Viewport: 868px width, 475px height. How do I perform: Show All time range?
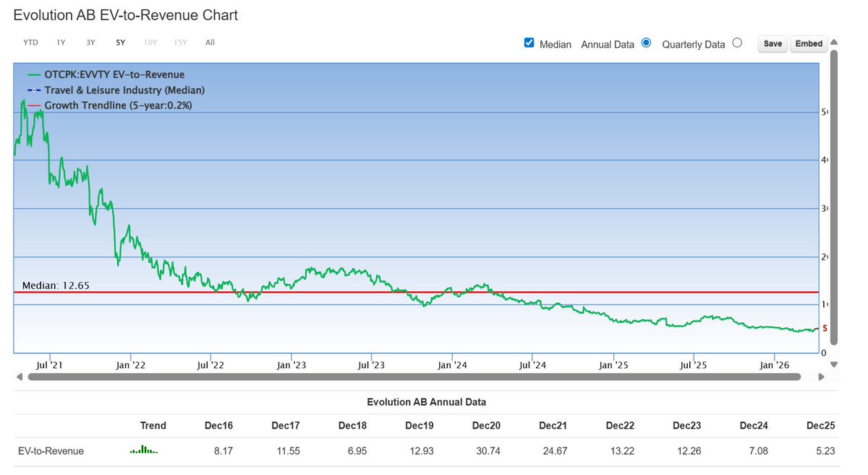210,43
